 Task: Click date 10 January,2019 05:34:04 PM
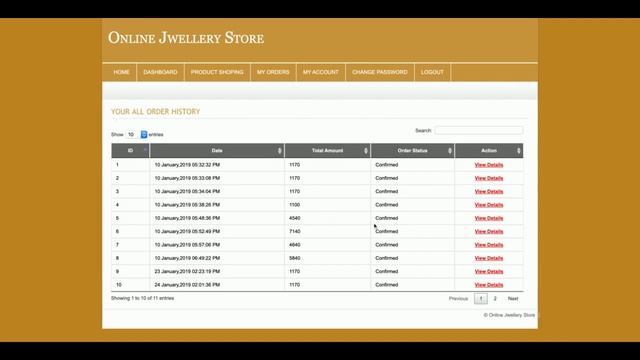(187, 191)
